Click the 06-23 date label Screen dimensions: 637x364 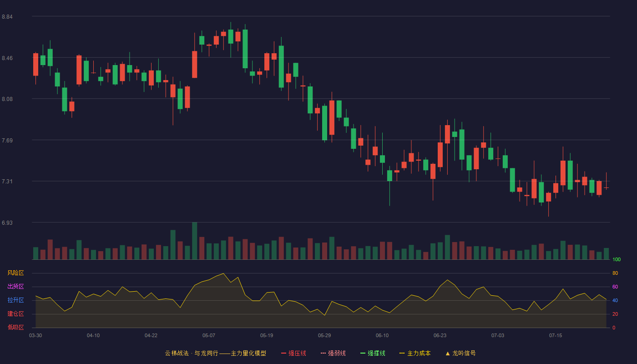point(440,335)
